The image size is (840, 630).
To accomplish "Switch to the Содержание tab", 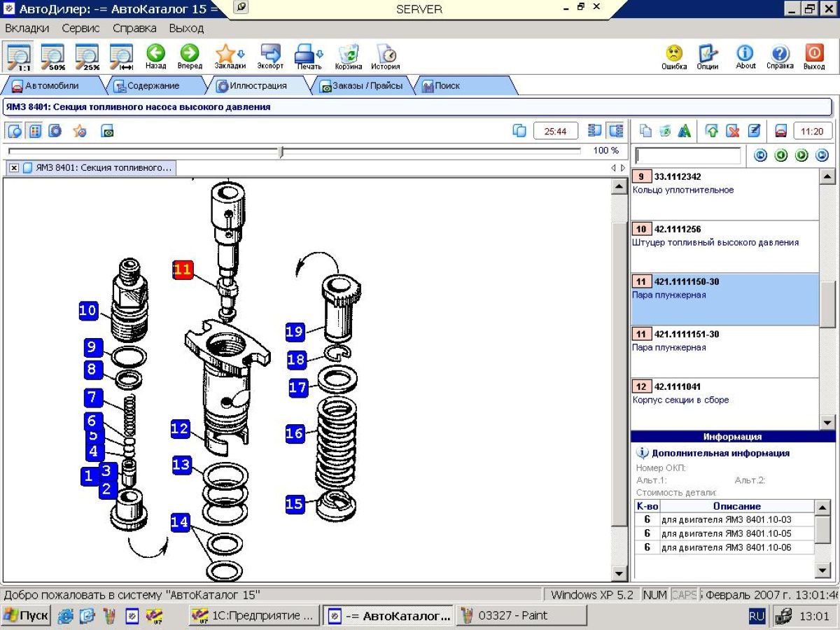I will (153, 85).
